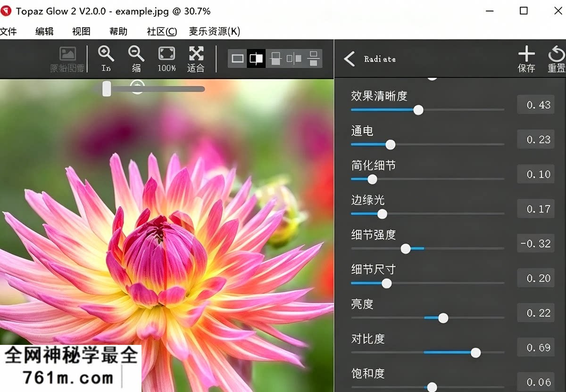Click the 边缘光 value field 0.17
This screenshot has height=392, width=566.
[x=535, y=209]
